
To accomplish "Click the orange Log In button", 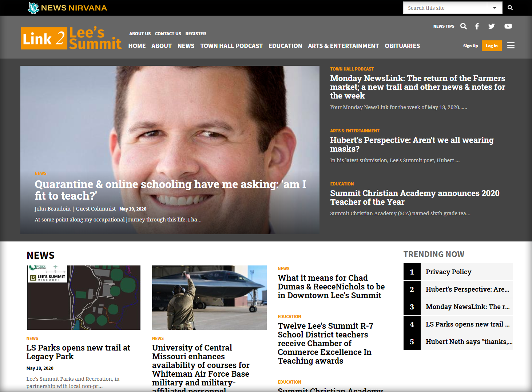I will coord(492,46).
